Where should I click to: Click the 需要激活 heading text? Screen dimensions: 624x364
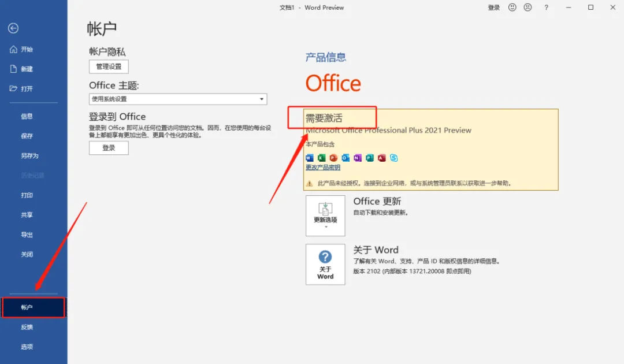324,118
